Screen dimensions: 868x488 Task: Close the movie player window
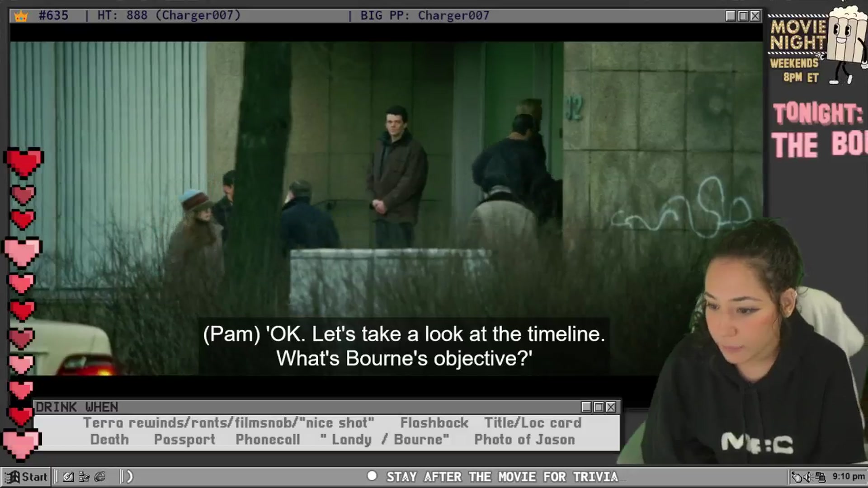pos(755,16)
